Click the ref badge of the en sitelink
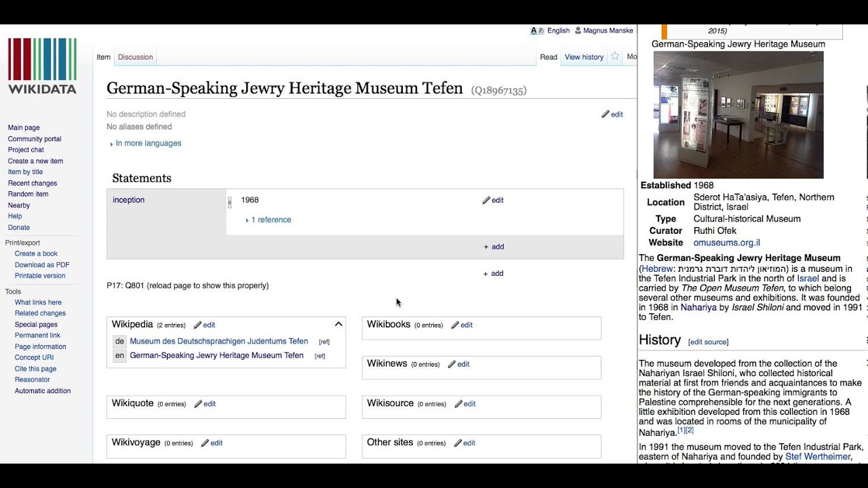The height and width of the screenshot is (488, 868). pos(320,357)
